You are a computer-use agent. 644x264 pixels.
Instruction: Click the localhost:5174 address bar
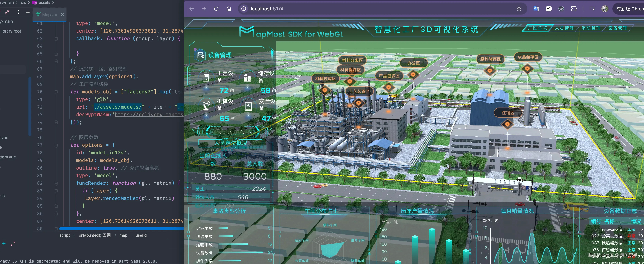(x=267, y=9)
